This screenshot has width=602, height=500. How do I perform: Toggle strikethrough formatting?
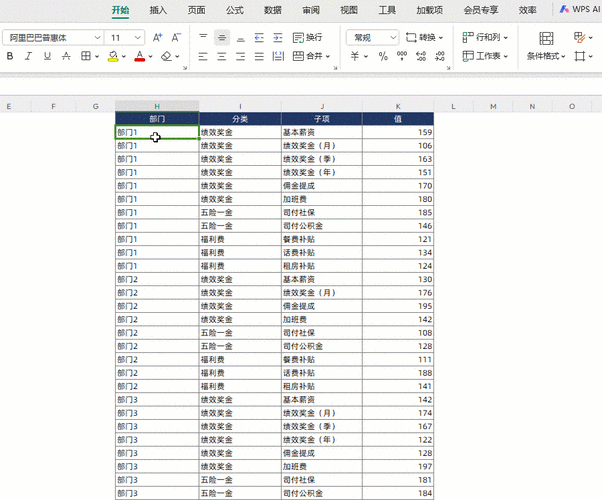66,56
